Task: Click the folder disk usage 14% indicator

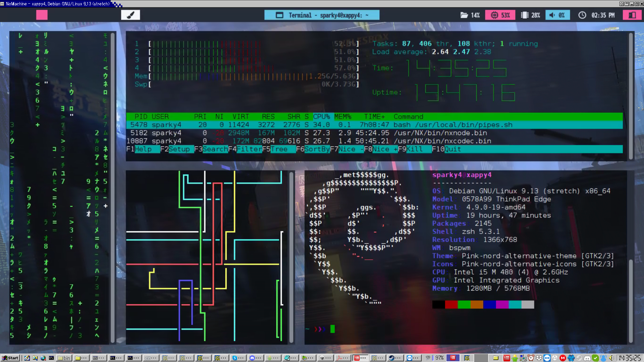Action: (470, 15)
